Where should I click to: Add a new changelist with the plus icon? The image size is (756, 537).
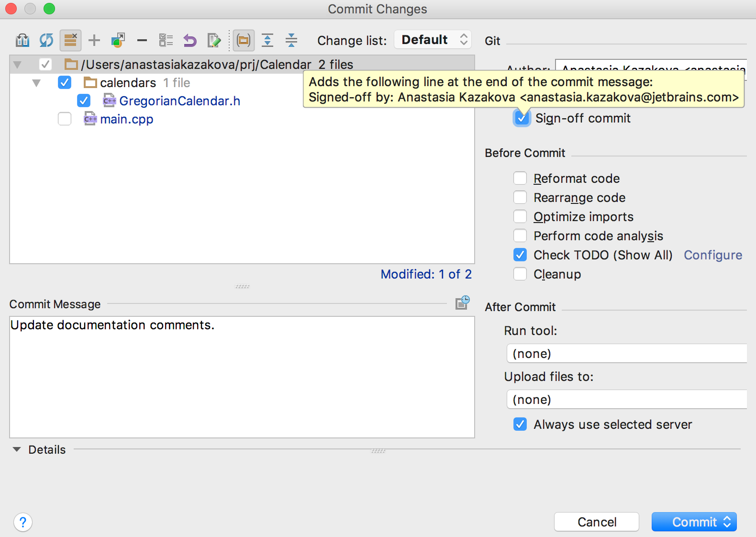pyautogui.click(x=94, y=40)
